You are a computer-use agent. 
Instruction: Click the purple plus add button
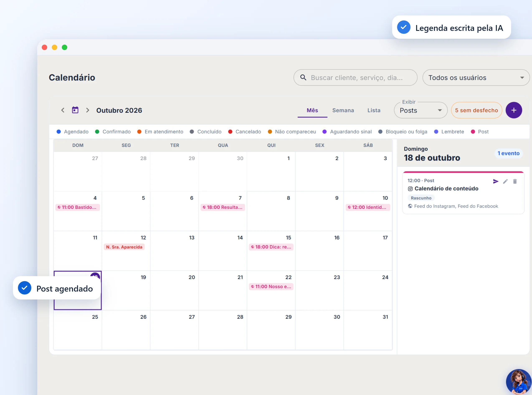pos(514,110)
